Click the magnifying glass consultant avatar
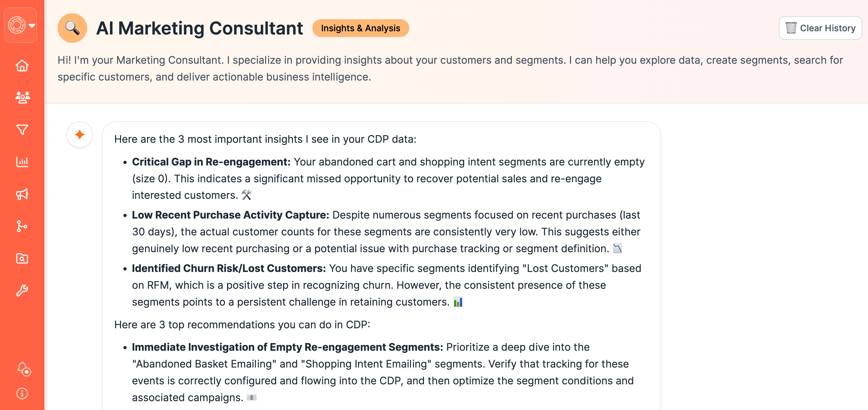The image size is (868, 410). point(72,28)
